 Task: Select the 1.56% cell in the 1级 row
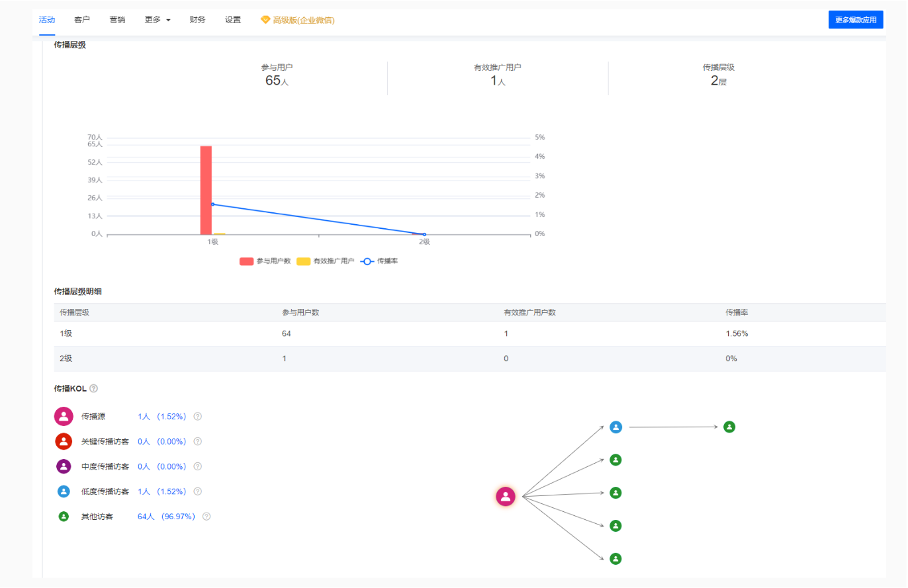(x=737, y=333)
